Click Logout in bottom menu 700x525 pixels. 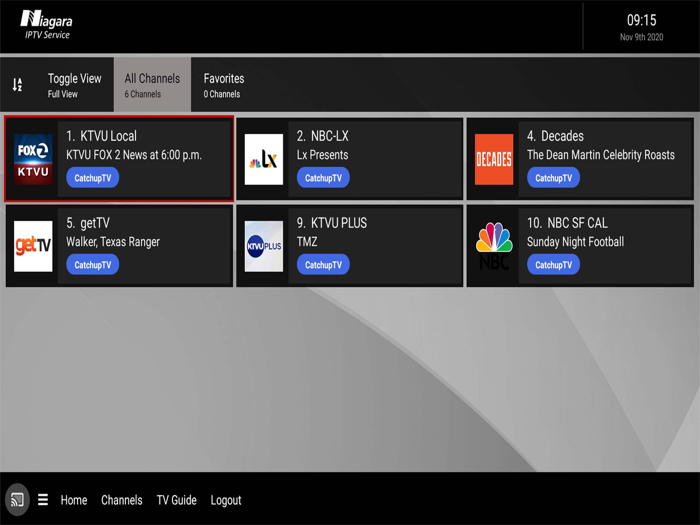pos(226,500)
